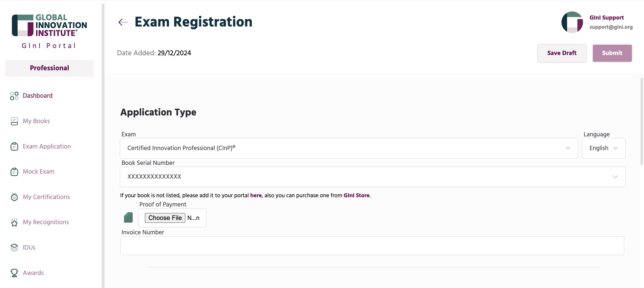Open the Language dropdown showing English

[x=603, y=148]
